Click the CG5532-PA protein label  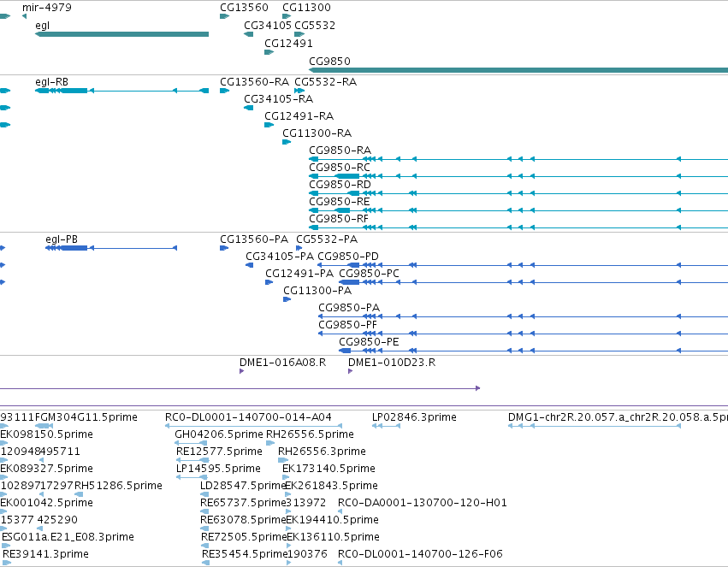coord(327,239)
